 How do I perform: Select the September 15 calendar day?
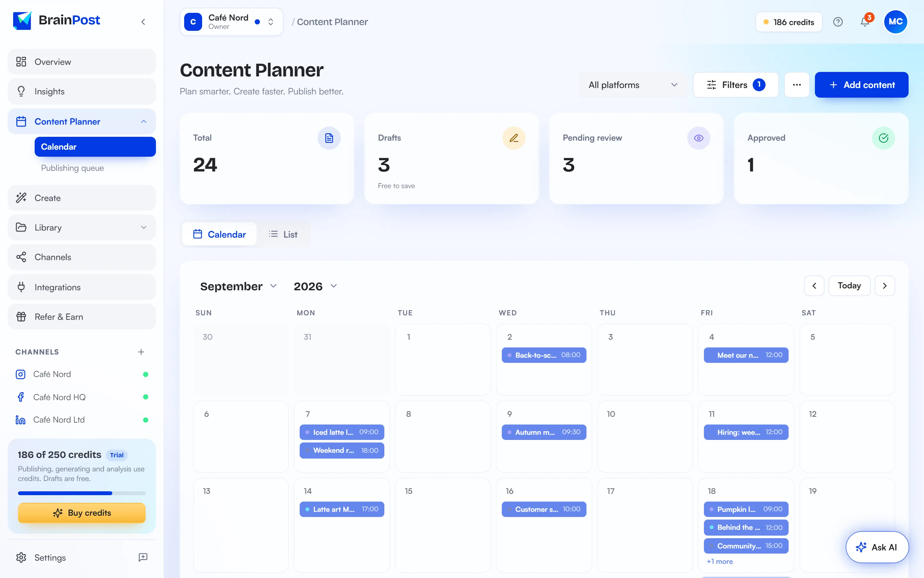pos(443,525)
